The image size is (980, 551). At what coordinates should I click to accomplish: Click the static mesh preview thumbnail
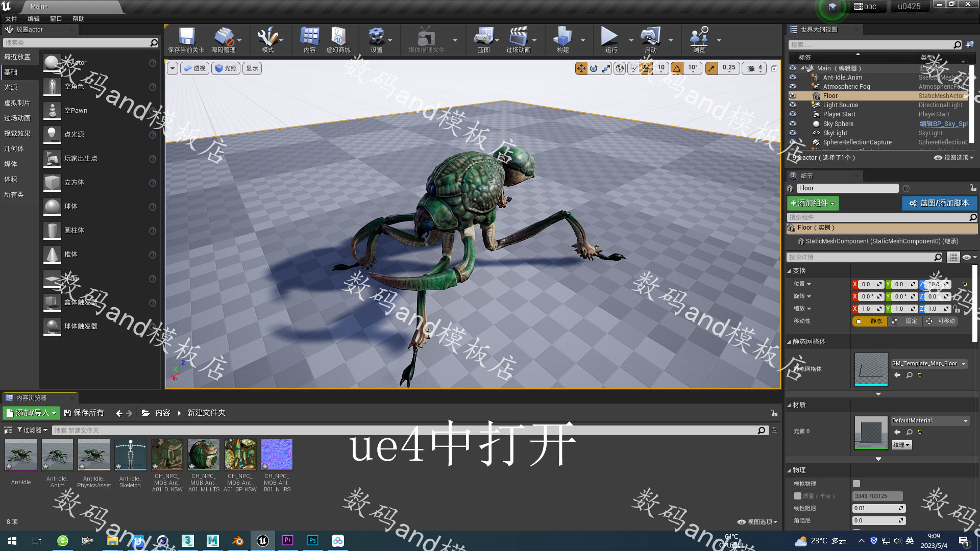coord(871,369)
